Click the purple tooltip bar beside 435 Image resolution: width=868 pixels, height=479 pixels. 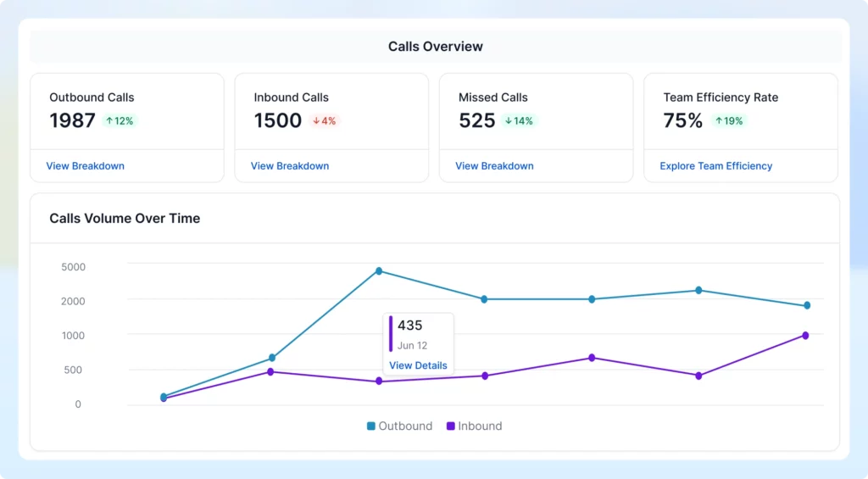[x=391, y=333]
